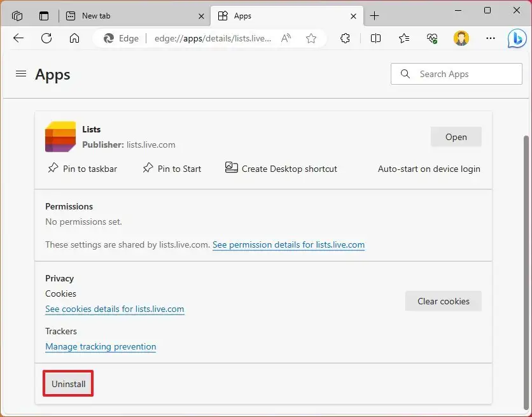
Task: Open the Settings and more menu
Action: [490, 38]
